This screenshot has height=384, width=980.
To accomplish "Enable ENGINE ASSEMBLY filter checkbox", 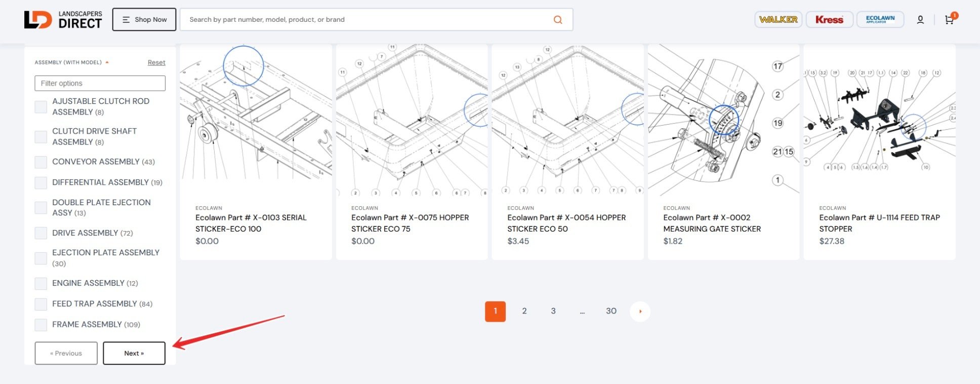I will pos(41,283).
